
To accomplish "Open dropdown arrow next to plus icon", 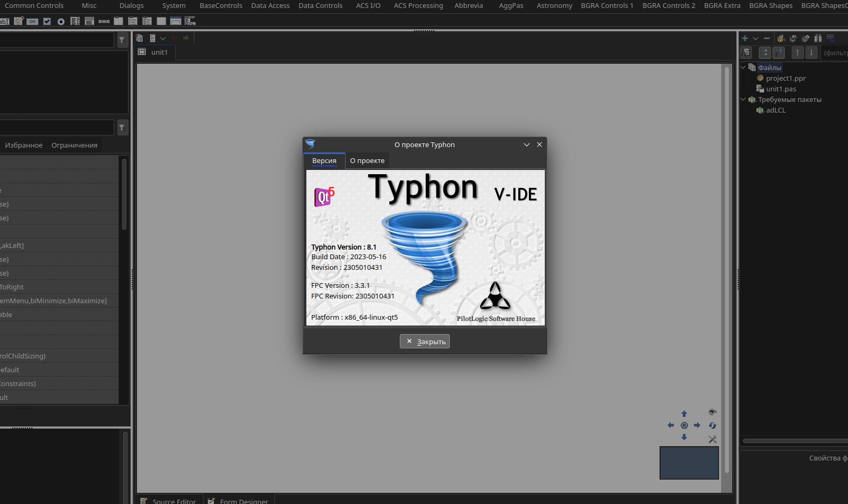I will coord(756,38).
